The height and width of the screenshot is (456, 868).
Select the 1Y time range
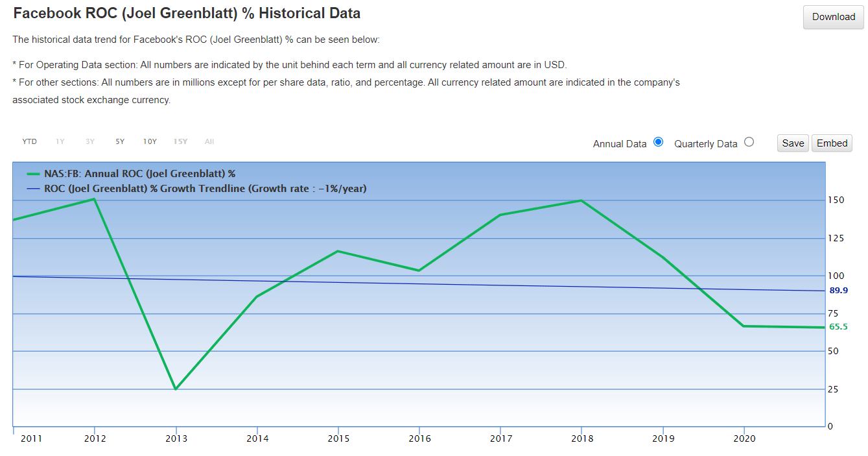[60, 141]
